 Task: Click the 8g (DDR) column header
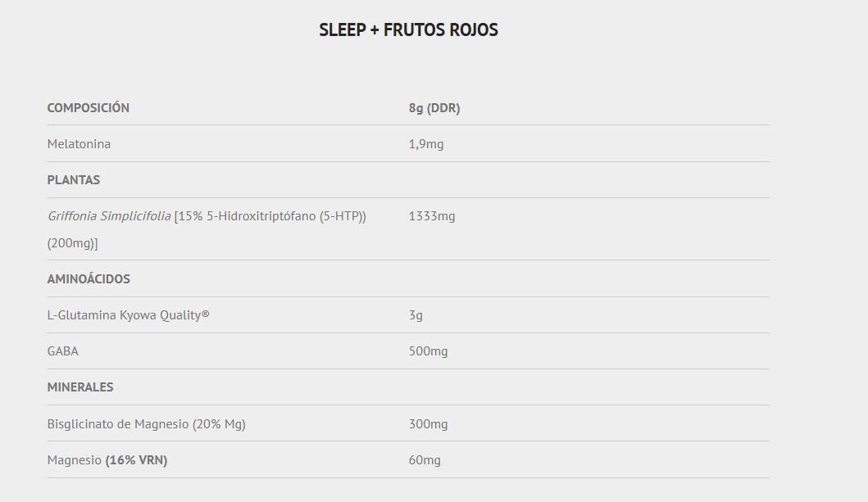[x=434, y=108]
